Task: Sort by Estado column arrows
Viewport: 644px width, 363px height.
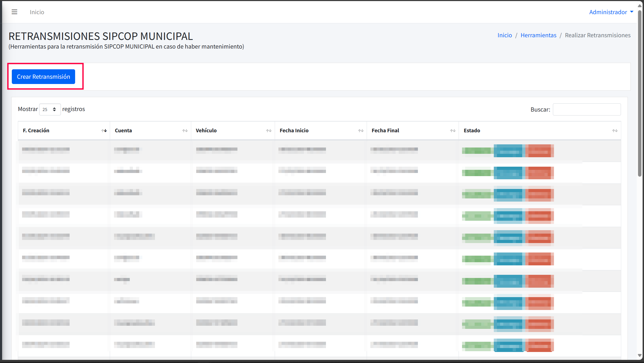Action: [x=615, y=131]
